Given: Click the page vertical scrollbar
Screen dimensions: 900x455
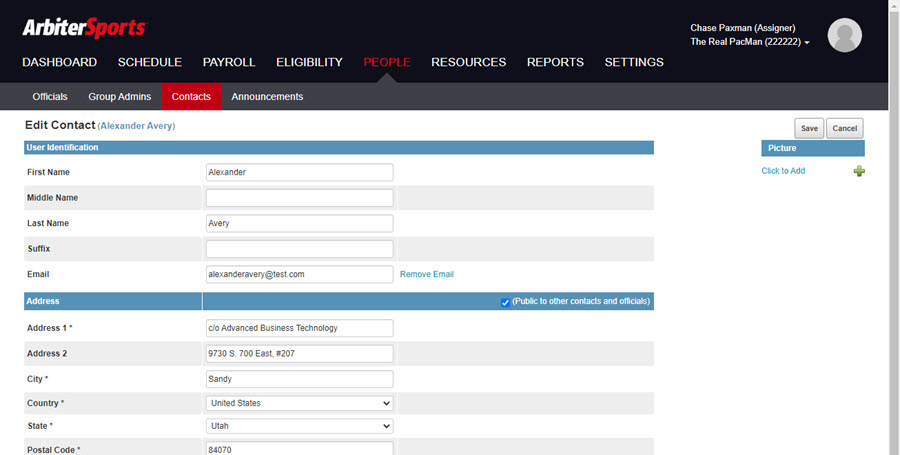Looking at the screenshot, I should click(x=894, y=227).
